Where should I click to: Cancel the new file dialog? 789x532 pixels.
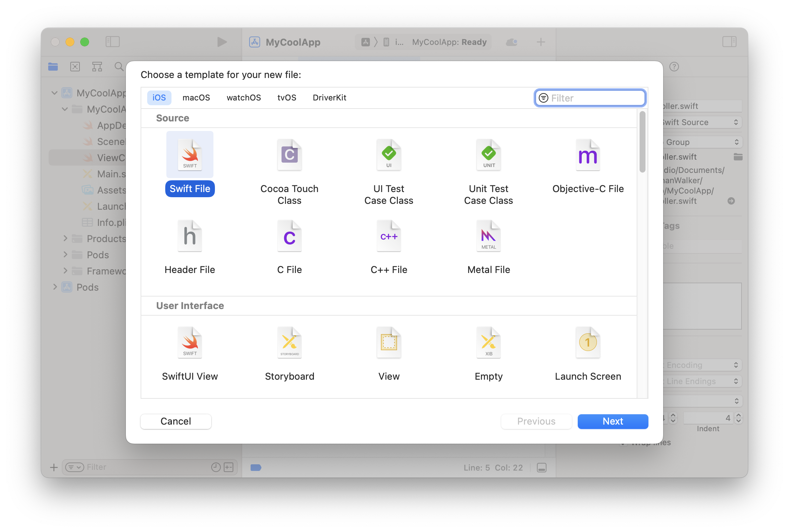click(176, 421)
